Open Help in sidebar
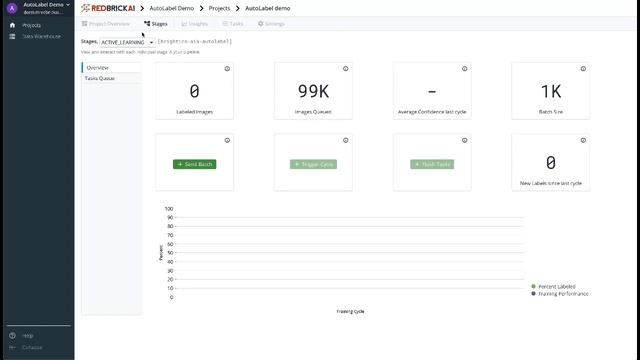The height and width of the screenshot is (360, 640). pyautogui.click(x=28, y=336)
